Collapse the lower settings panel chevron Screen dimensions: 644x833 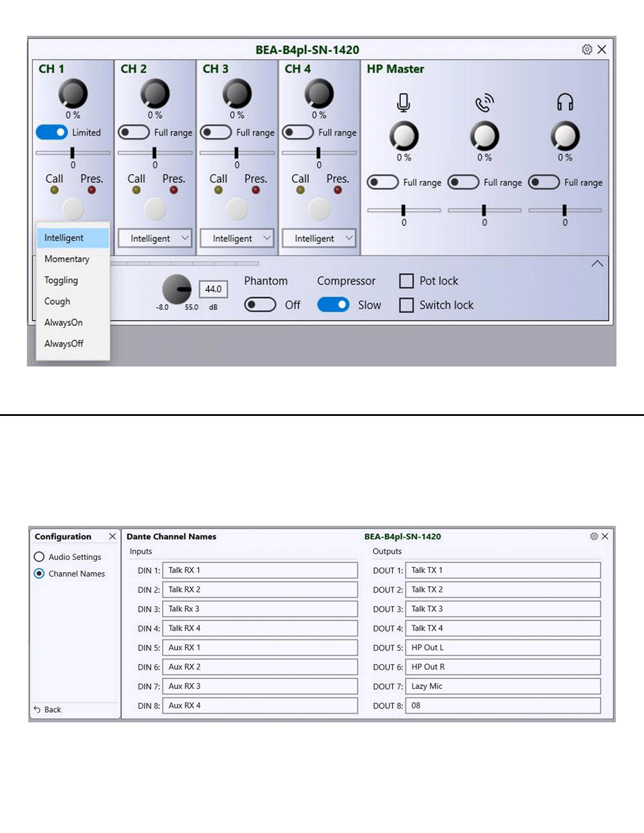pyautogui.click(x=597, y=264)
